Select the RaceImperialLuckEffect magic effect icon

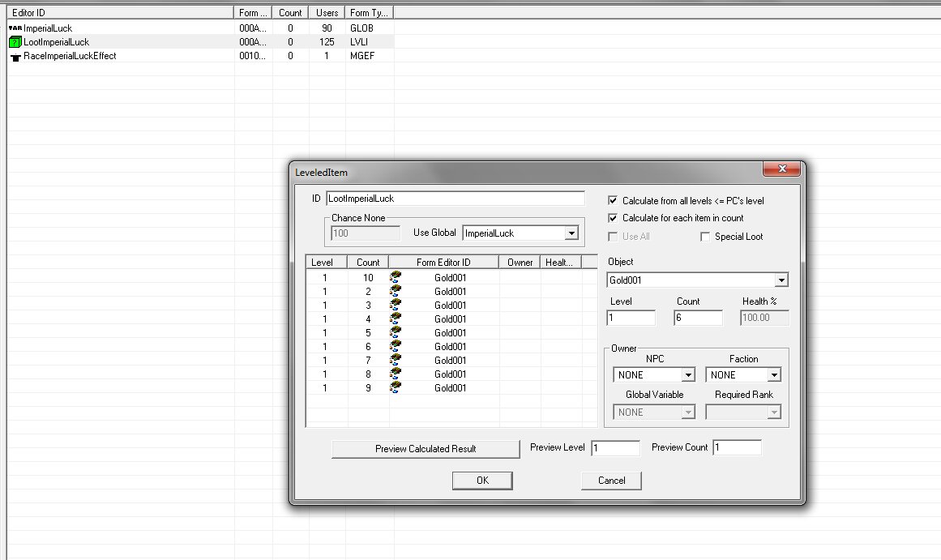coord(15,57)
